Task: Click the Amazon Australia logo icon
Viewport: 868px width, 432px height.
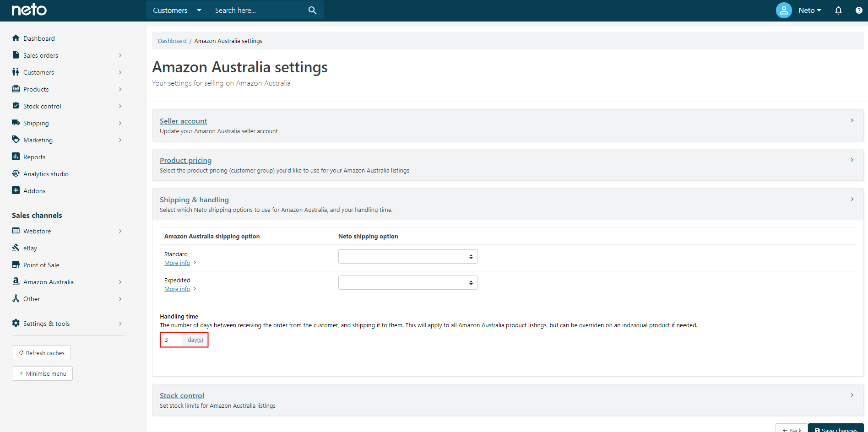Action: 16,281
